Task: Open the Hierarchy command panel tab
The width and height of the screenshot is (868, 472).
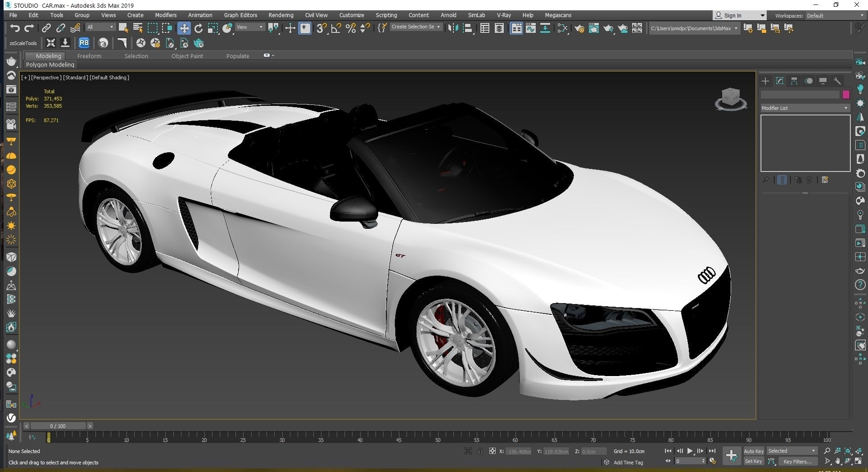Action: click(794, 81)
